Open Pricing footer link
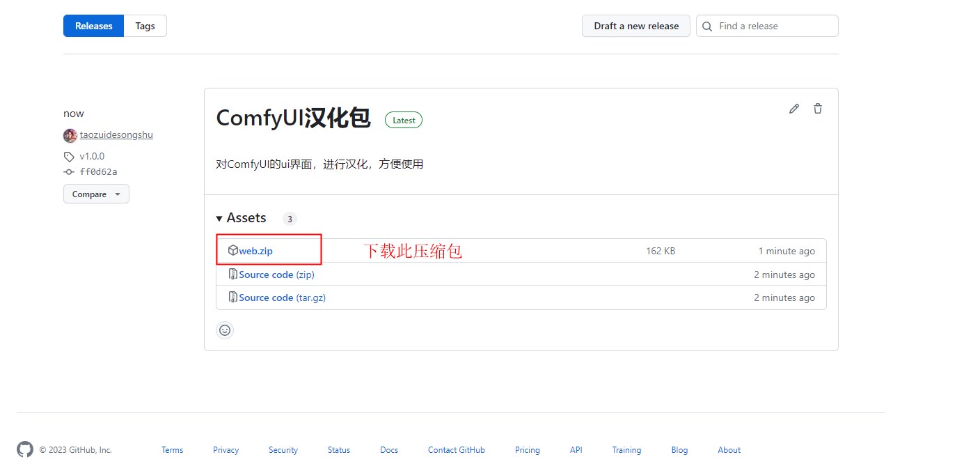 click(x=528, y=450)
